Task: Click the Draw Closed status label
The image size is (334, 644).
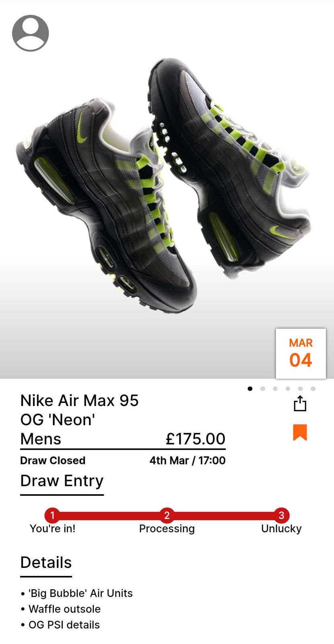Action: click(53, 460)
